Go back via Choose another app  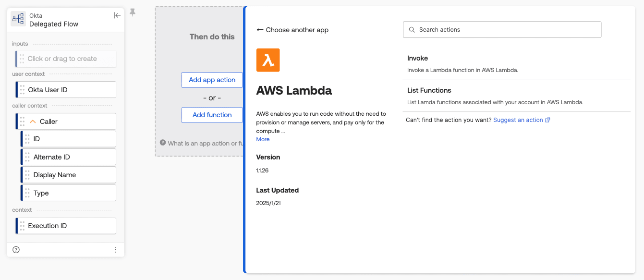[x=292, y=30]
